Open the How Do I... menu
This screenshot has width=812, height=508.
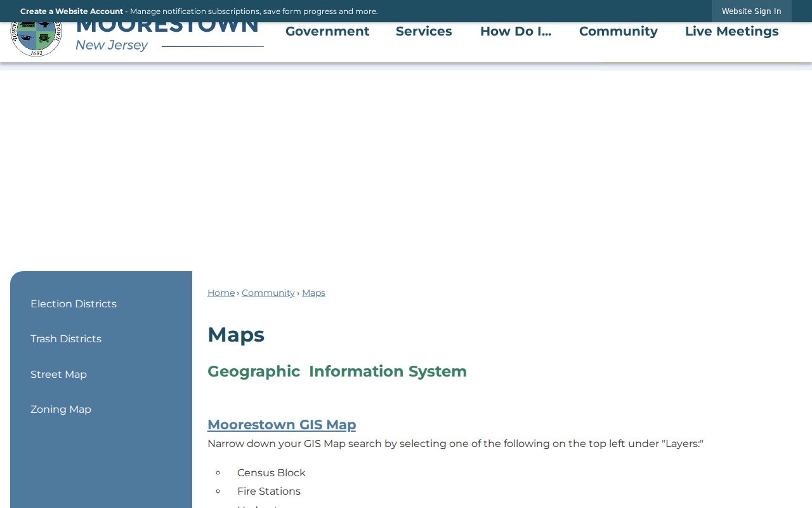516,31
